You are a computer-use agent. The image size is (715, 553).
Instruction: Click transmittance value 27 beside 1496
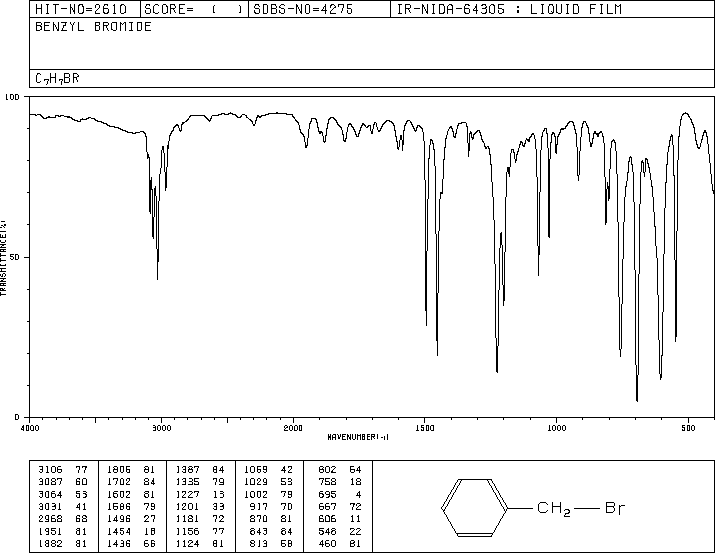point(150,519)
